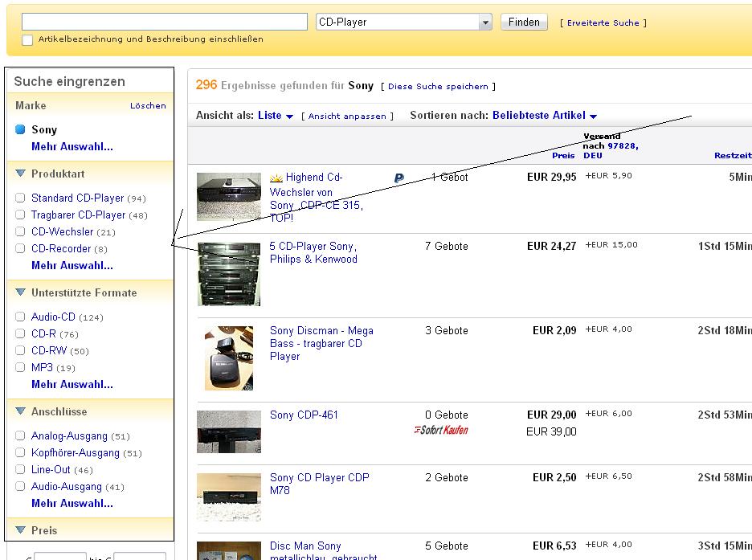The width and height of the screenshot is (752, 560).
Task: Collapse the Anschlüsse section
Action: click(20, 411)
